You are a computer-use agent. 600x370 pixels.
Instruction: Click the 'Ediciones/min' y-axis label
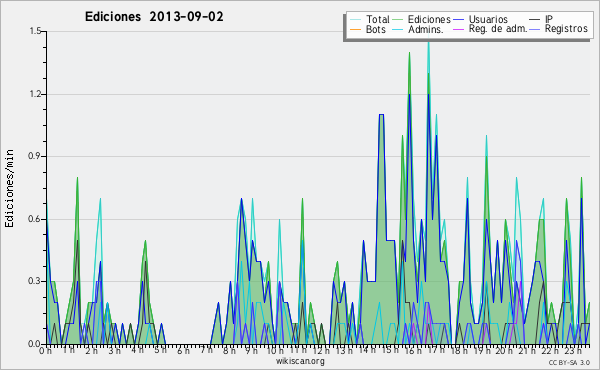9,188
